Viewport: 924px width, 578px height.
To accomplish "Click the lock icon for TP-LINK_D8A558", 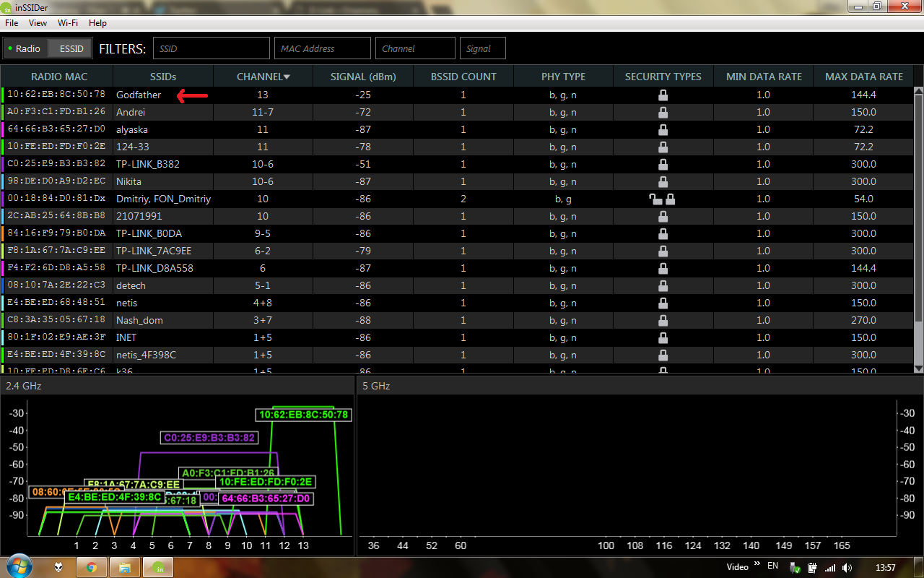I will tap(663, 268).
